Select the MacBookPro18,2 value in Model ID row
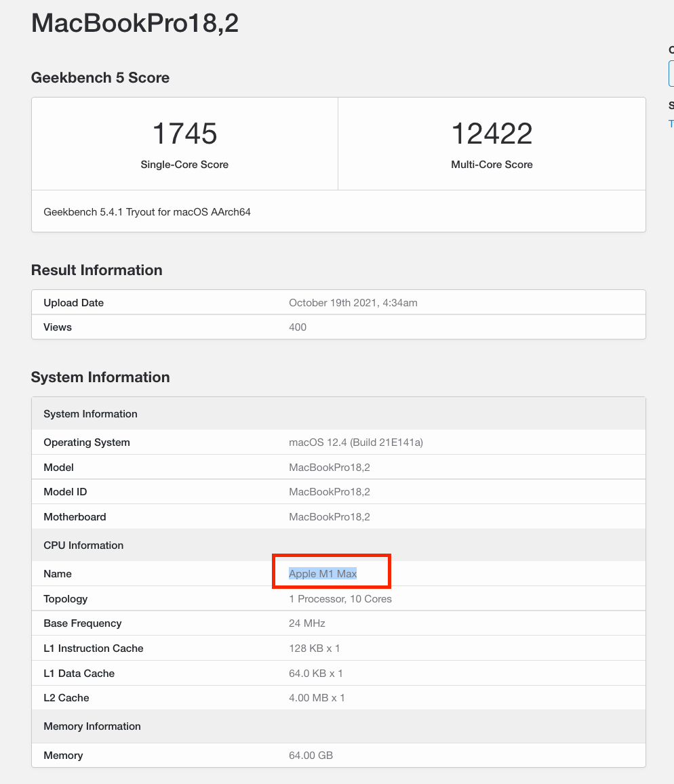The width and height of the screenshot is (674, 784). pos(330,492)
